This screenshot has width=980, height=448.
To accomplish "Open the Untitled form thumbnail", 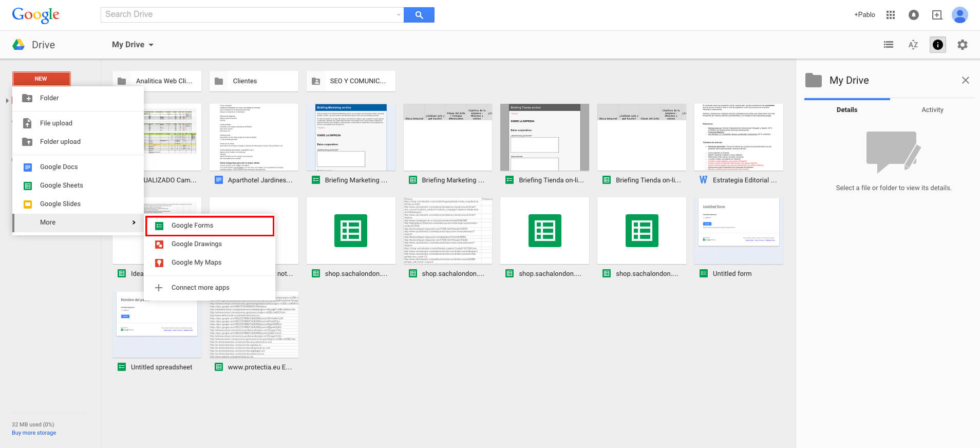I will (x=738, y=231).
